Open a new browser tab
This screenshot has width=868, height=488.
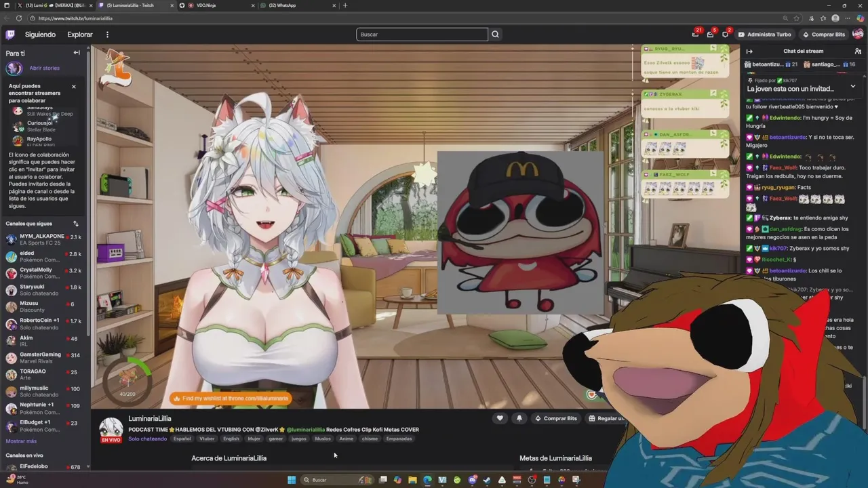tap(345, 5)
